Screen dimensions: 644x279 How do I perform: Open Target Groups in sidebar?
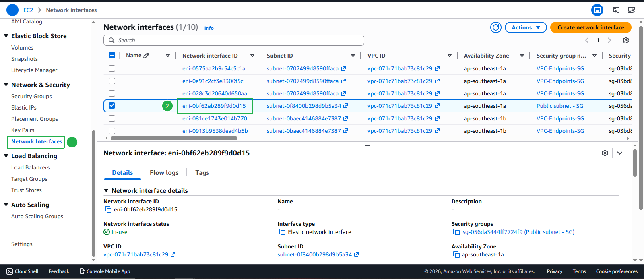[29, 179]
